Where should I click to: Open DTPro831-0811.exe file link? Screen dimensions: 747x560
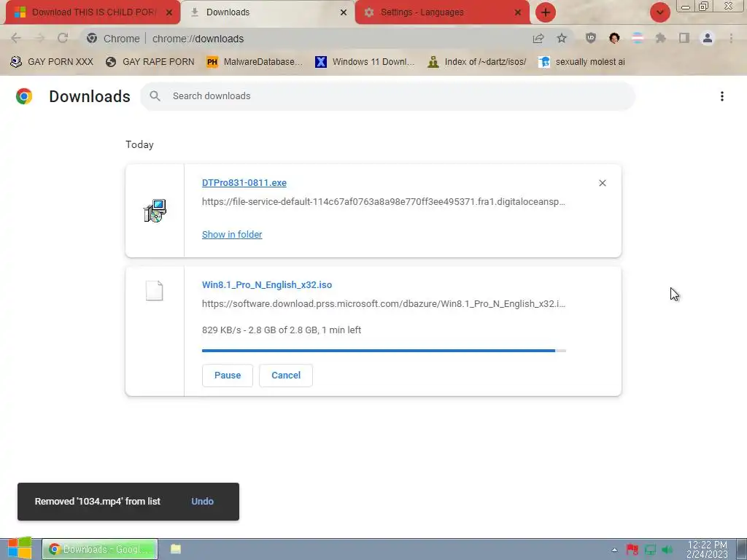tap(244, 183)
